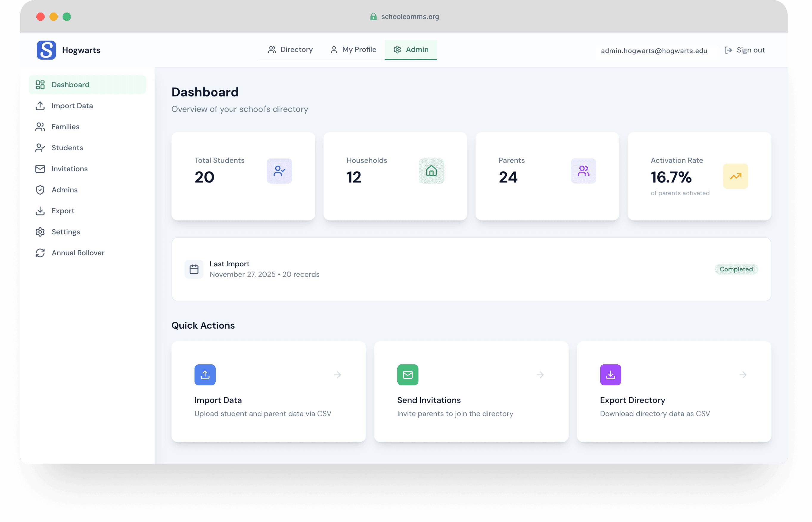Click the Export download icon in sidebar
Viewport: 812px width, 522px height.
[x=40, y=211]
